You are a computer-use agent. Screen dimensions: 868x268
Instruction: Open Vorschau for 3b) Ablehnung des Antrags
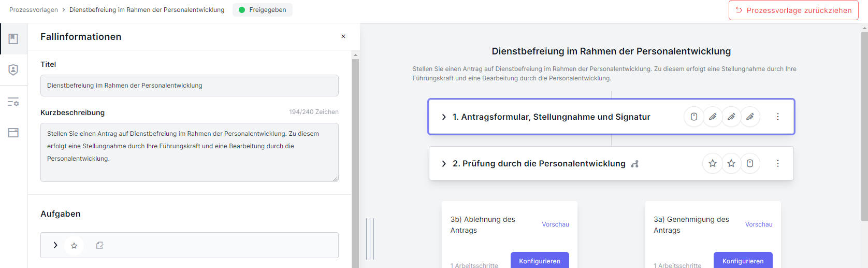(x=555, y=224)
